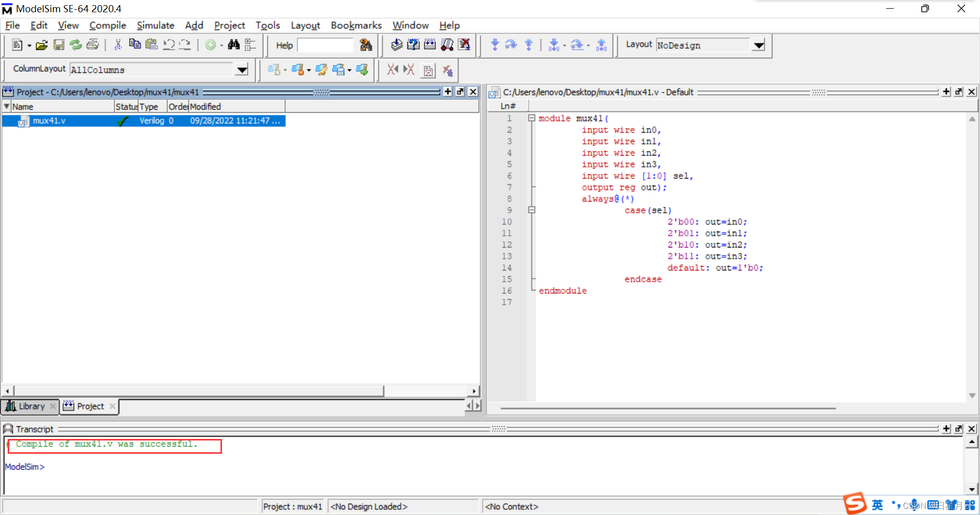Click the Redo toolbar icon
Image resolution: width=980 pixels, height=515 pixels.
(x=185, y=45)
